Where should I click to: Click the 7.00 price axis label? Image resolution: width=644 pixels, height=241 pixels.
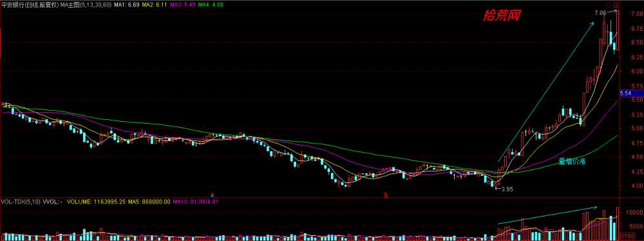click(x=637, y=14)
